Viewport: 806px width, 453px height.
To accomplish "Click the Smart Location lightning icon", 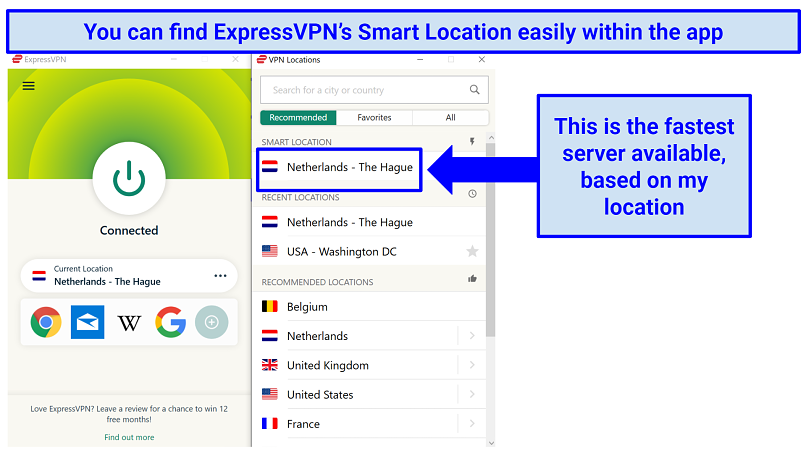I will [472, 141].
